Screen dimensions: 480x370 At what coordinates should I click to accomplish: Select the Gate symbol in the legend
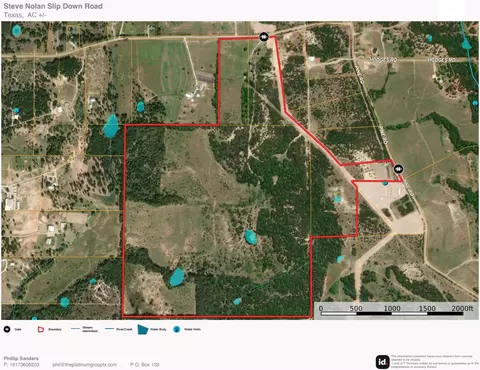point(7,329)
